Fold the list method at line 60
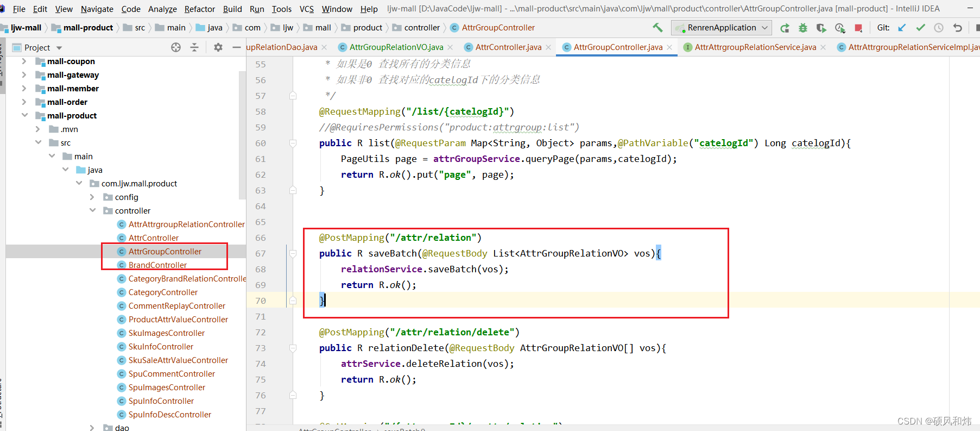Image resolution: width=980 pixels, height=431 pixels. click(x=293, y=143)
